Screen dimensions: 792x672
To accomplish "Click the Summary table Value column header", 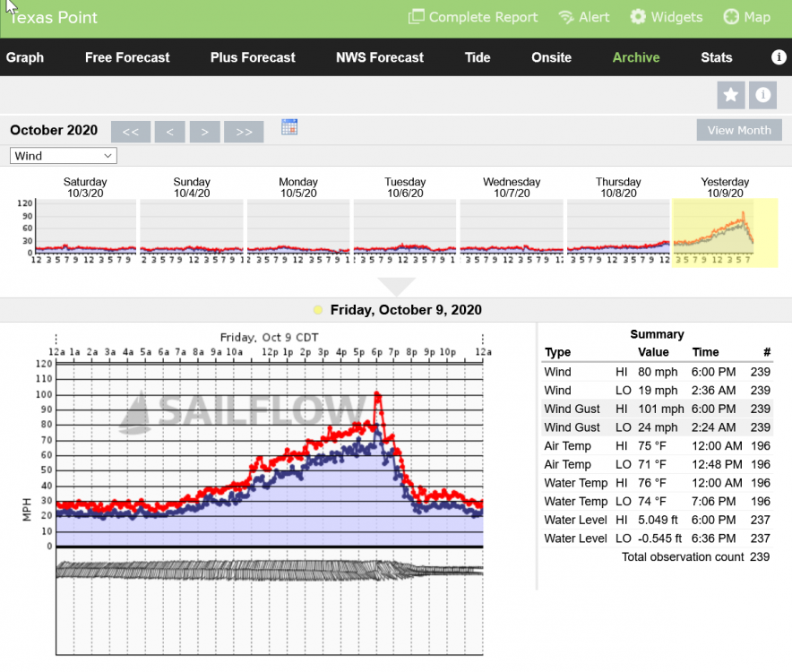I will (653, 352).
